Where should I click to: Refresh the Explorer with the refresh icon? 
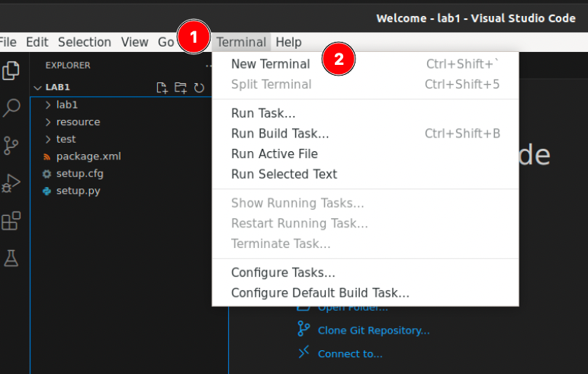click(x=199, y=88)
